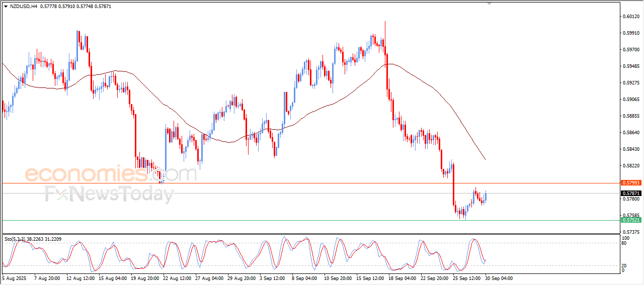Click the 0.58430 price axis label
Image resolution: width=644 pixels, height=285 pixels.
coord(631,149)
